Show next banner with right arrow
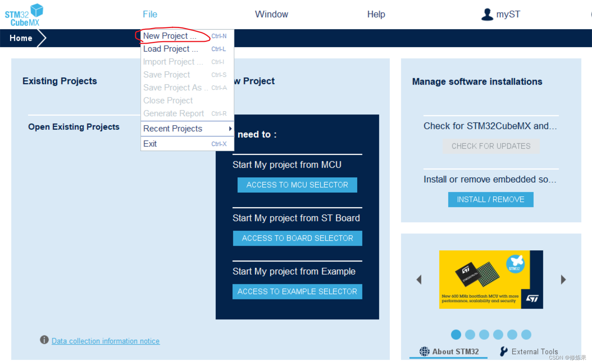 coord(563,279)
